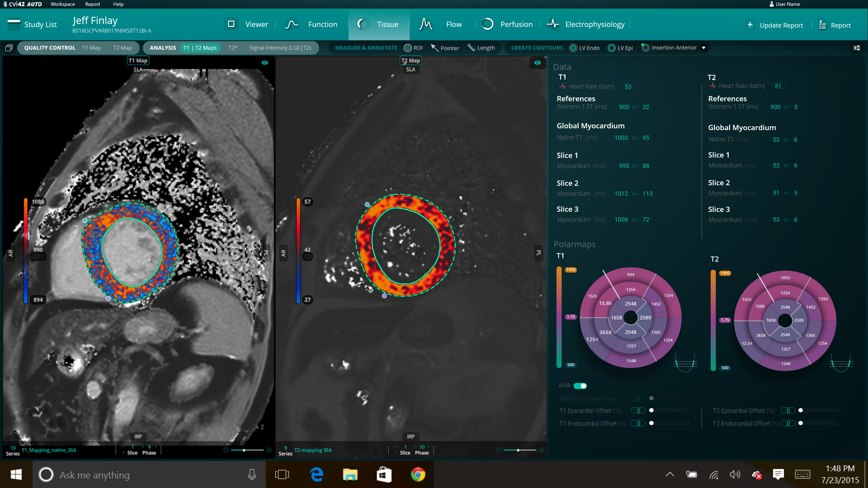The width and height of the screenshot is (868, 488).
Task: Expand the Insertion Anterior dropdown arrow
Action: 704,48
